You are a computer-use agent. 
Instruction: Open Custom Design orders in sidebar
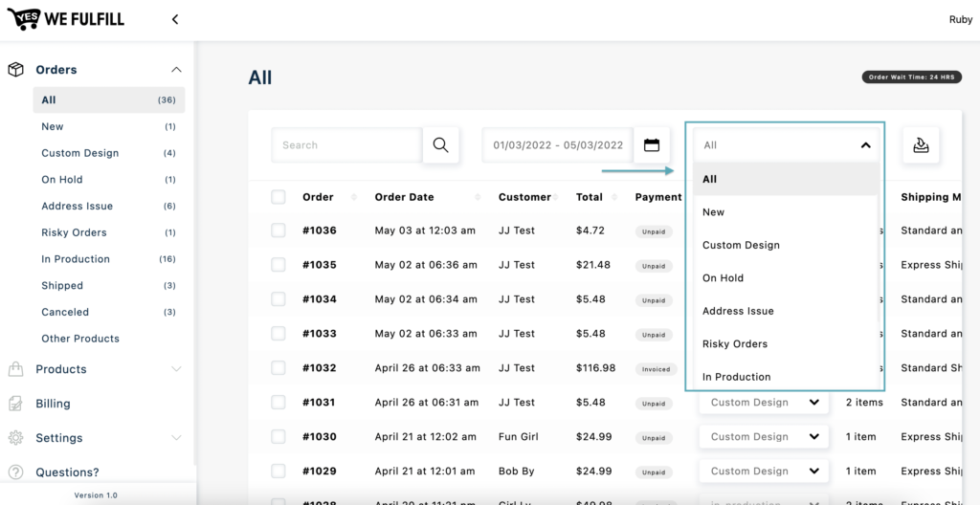point(109,153)
